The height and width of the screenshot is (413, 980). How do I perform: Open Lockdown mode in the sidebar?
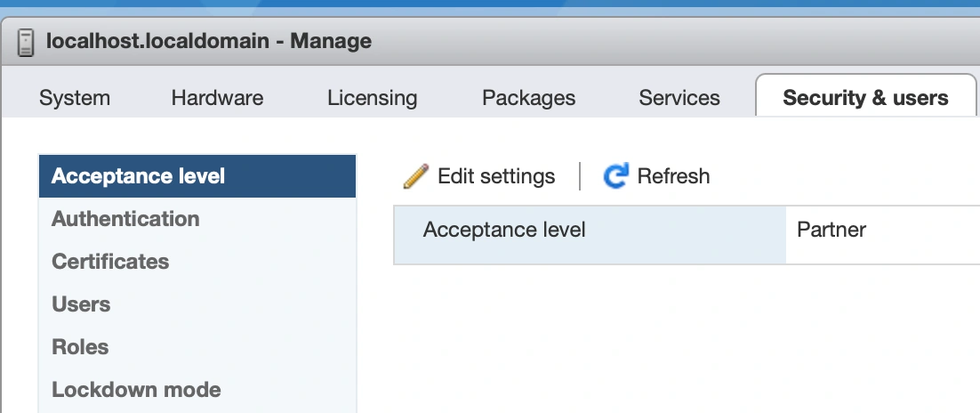coord(136,390)
